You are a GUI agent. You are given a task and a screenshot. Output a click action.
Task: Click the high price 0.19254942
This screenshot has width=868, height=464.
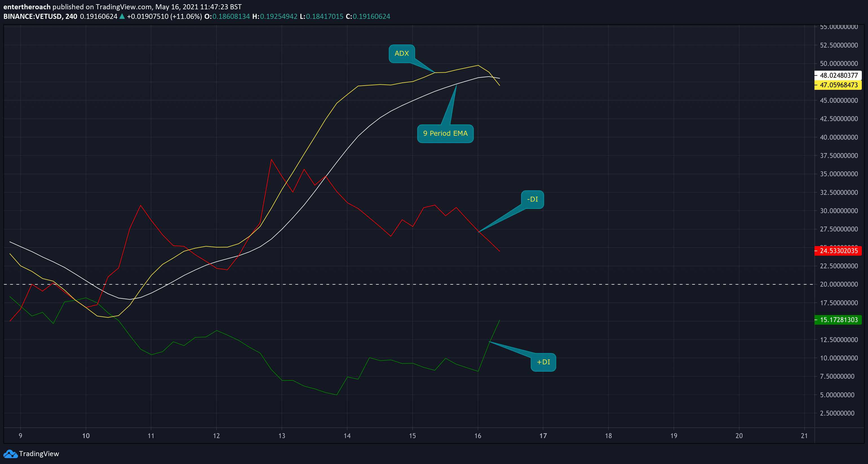(x=279, y=17)
